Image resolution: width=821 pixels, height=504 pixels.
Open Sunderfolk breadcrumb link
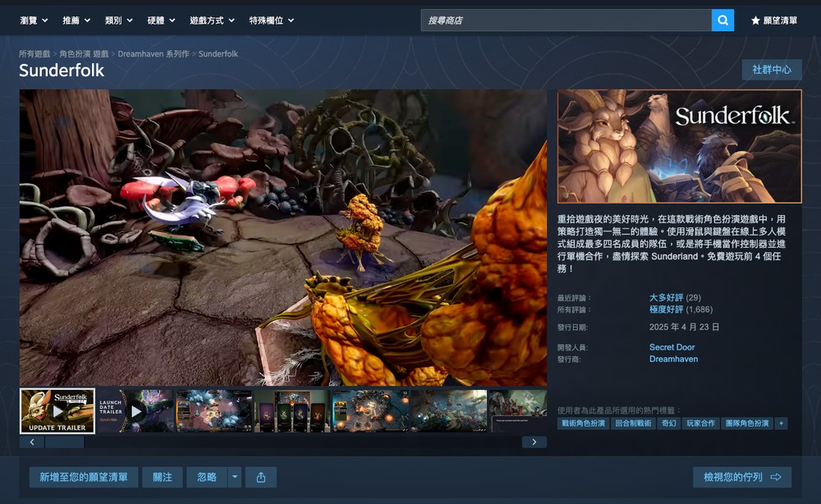click(x=218, y=54)
